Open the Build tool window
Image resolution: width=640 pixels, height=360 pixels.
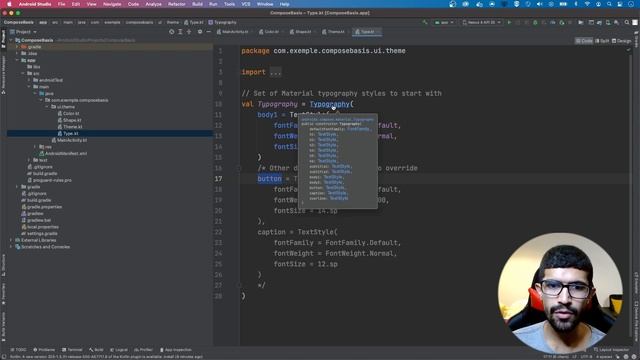click(96, 350)
